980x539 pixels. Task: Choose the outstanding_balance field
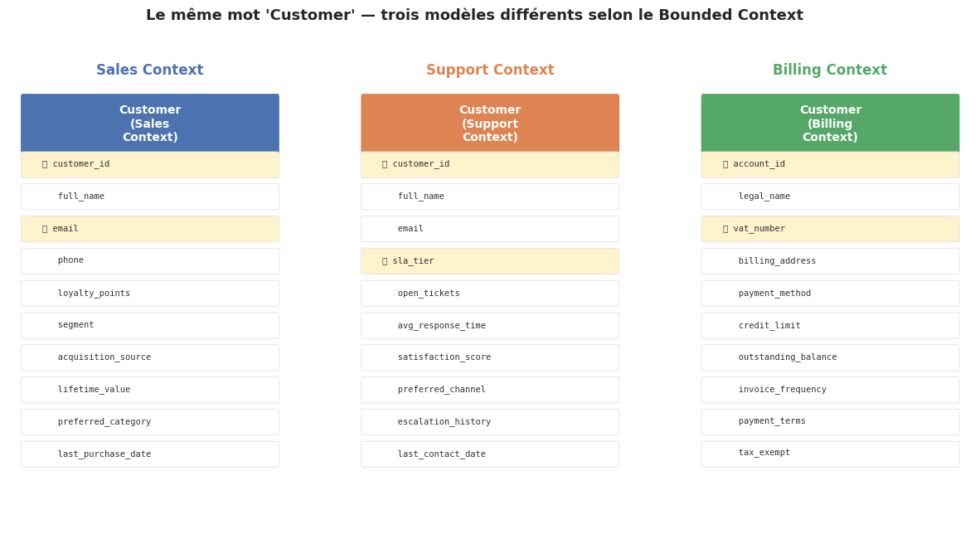(830, 357)
